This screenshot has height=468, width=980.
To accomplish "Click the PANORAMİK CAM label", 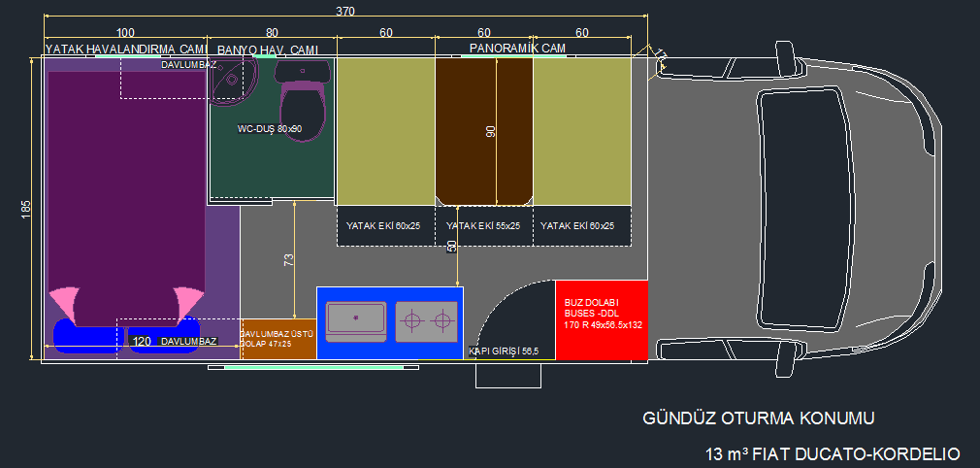I will click(517, 48).
